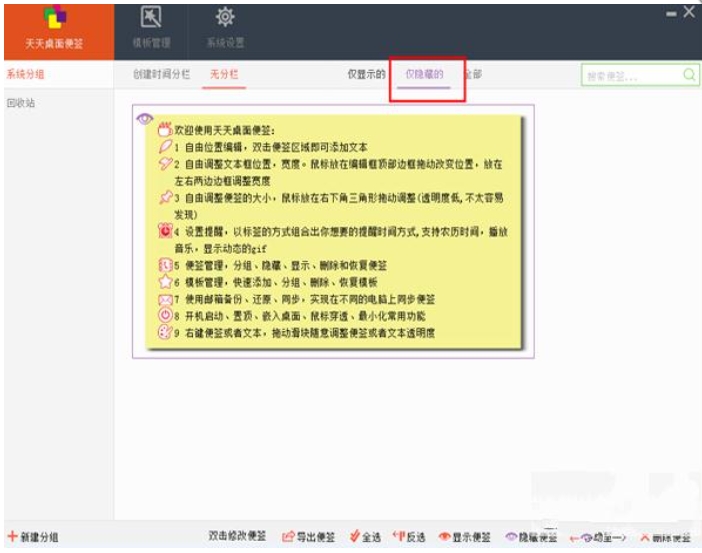Select the yellow welcome note thumbnail
This screenshot has width=702, height=553.
[x=334, y=232]
